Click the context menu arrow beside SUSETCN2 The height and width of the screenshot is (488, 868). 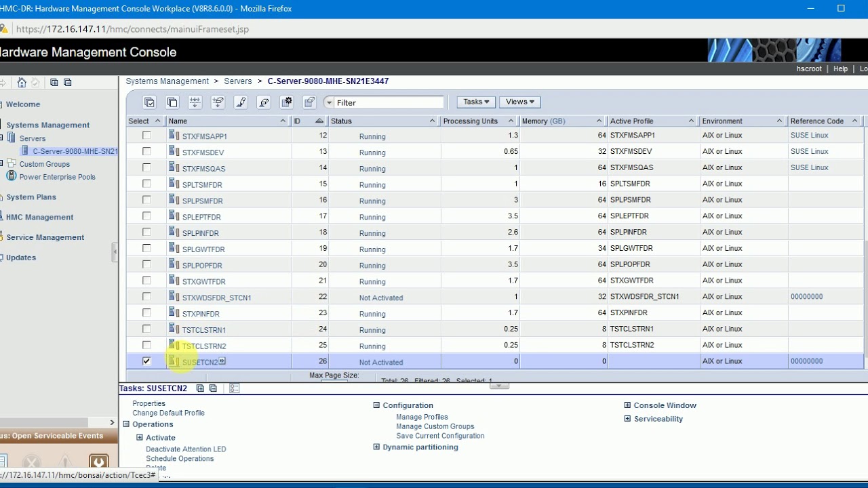(222, 361)
